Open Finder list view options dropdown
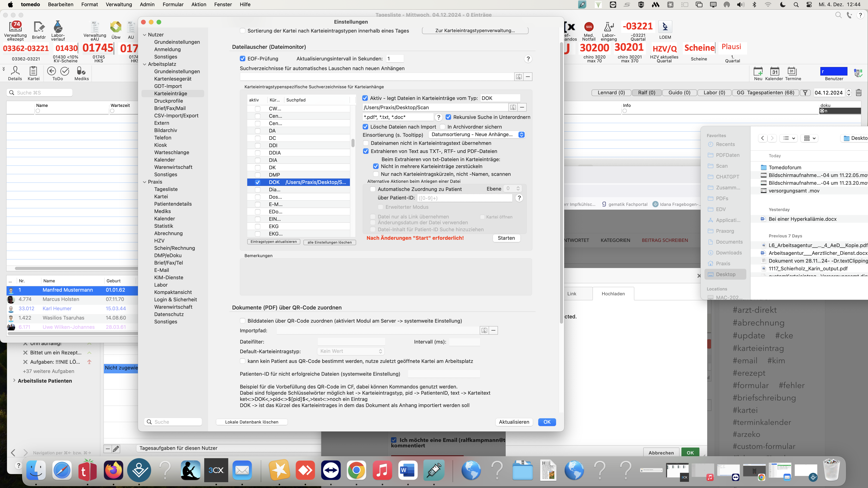 tap(789, 138)
